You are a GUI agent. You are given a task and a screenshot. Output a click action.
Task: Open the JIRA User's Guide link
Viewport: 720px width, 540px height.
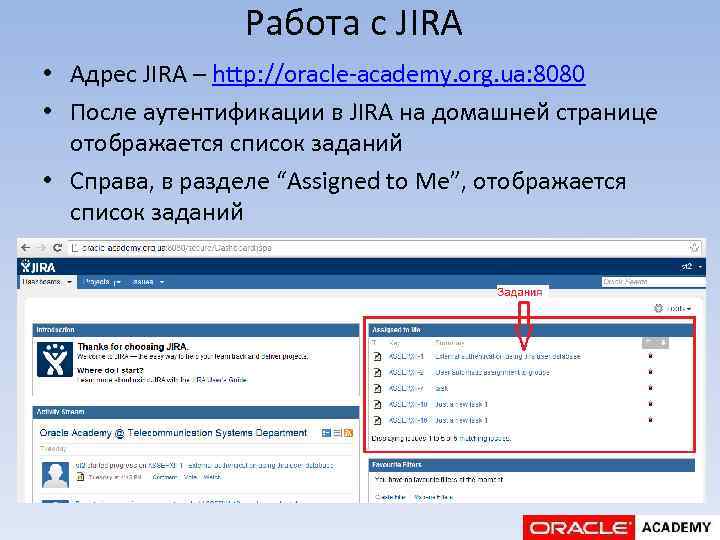pos(219,380)
